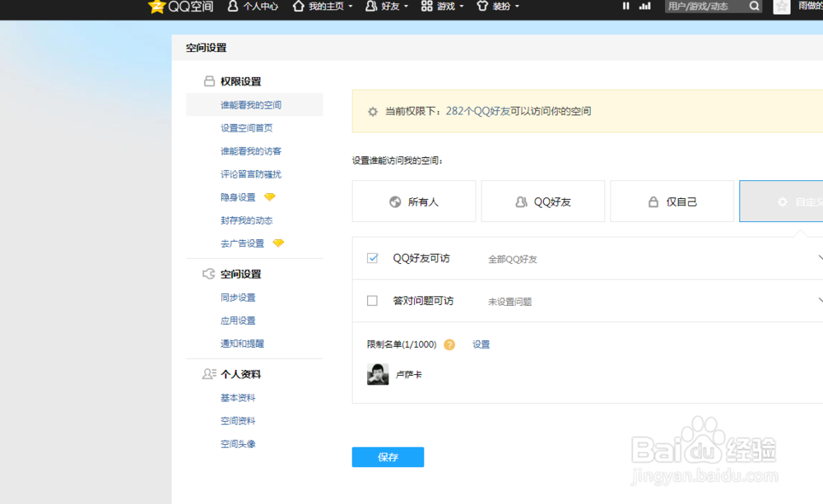Viewport: 823px width, 504px height.
Task: Open 应用设置 in sidebar
Action: [x=238, y=321]
